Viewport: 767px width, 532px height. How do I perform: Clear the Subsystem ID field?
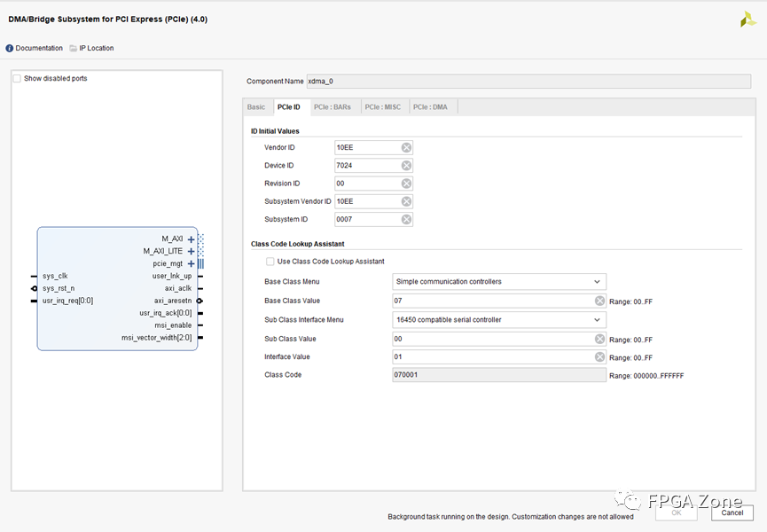pos(406,220)
